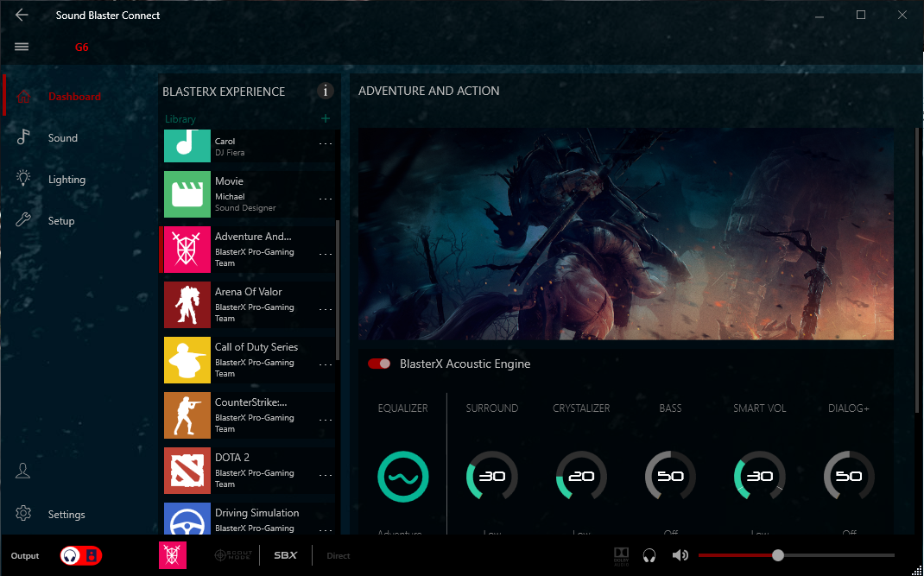This screenshot has height=576, width=924.
Task: Open options for Adventure And... profile
Action: [x=326, y=254]
